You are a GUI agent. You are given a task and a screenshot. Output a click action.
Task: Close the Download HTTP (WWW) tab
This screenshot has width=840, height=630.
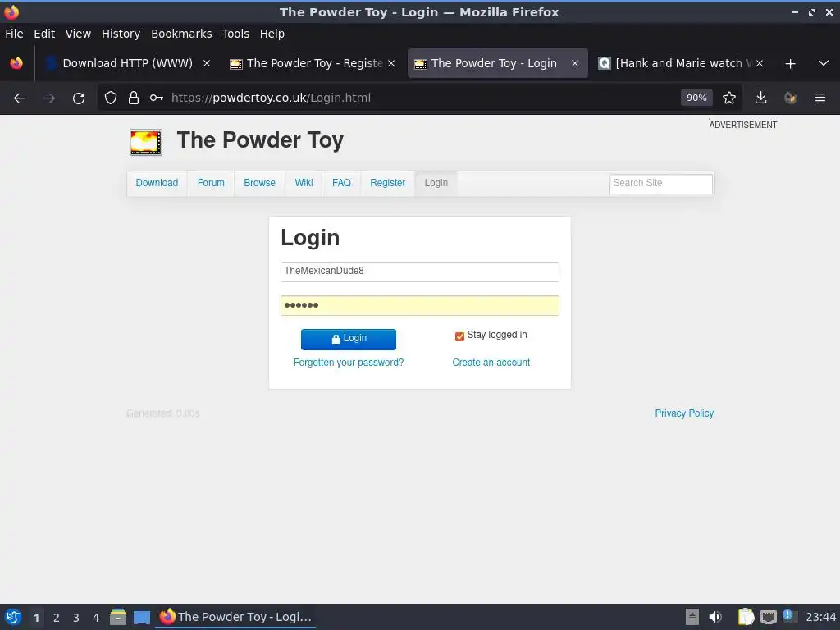click(207, 63)
